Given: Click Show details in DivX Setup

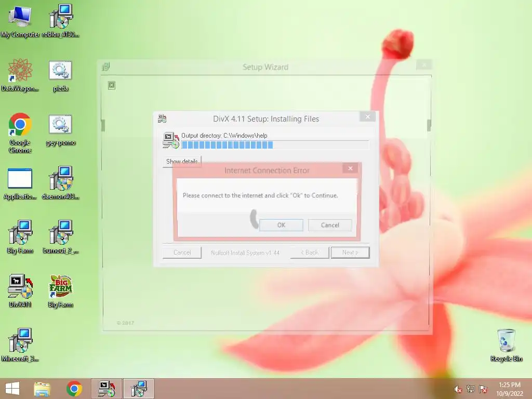Looking at the screenshot, I should pyautogui.click(x=182, y=161).
